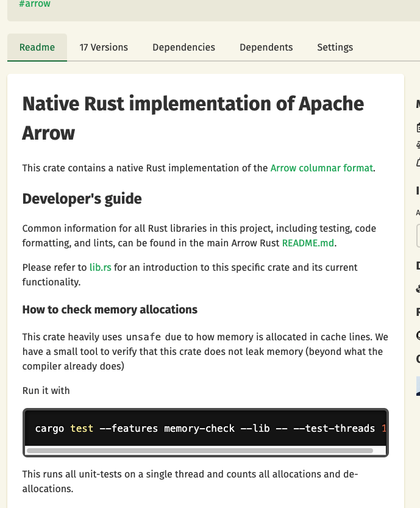The width and height of the screenshot is (420, 508).
Task: Click the code block horizontal scrollbar
Action: [x=200, y=451]
